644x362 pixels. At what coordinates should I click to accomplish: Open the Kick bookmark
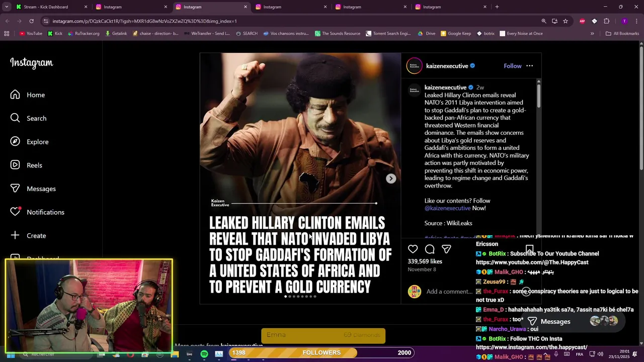pos(55,34)
